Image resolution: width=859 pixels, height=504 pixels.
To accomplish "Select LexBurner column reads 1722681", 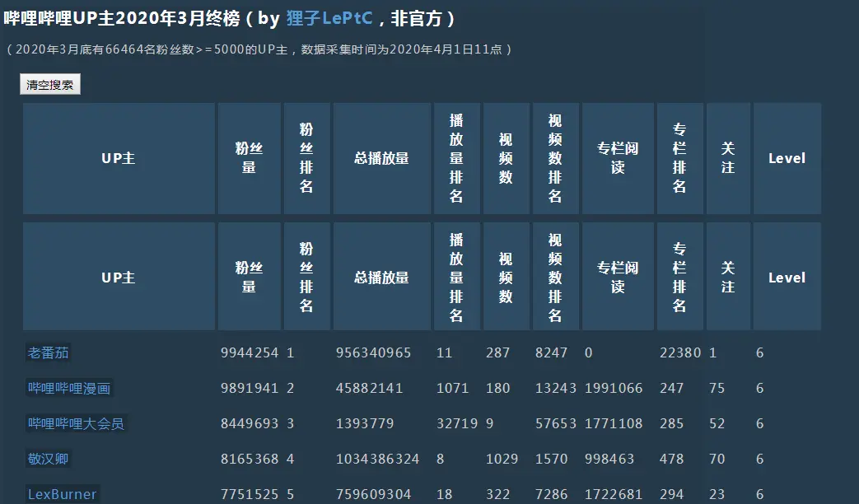I will [614, 494].
